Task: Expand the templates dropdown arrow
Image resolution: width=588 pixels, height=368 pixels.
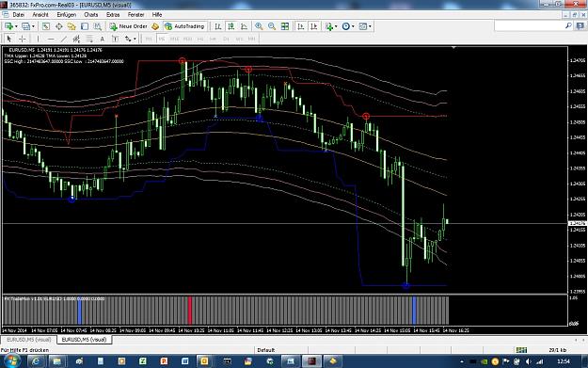Action: click(x=370, y=26)
